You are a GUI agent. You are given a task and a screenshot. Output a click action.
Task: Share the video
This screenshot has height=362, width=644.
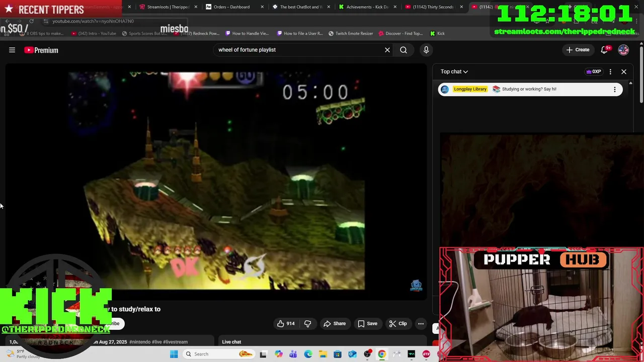point(335,324)
